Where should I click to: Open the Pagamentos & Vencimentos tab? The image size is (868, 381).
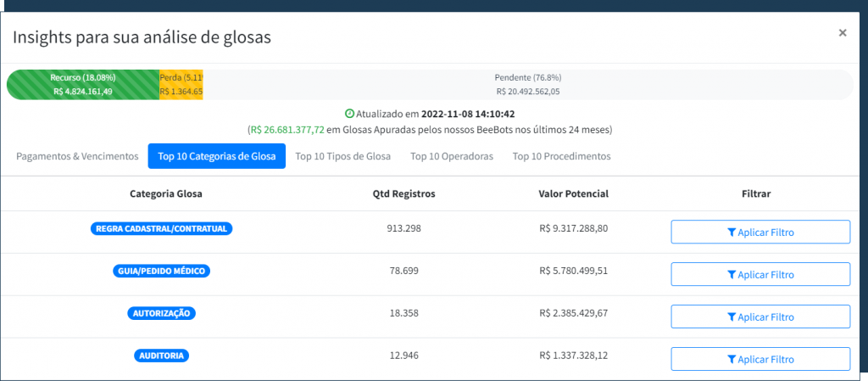coord(77,156)
